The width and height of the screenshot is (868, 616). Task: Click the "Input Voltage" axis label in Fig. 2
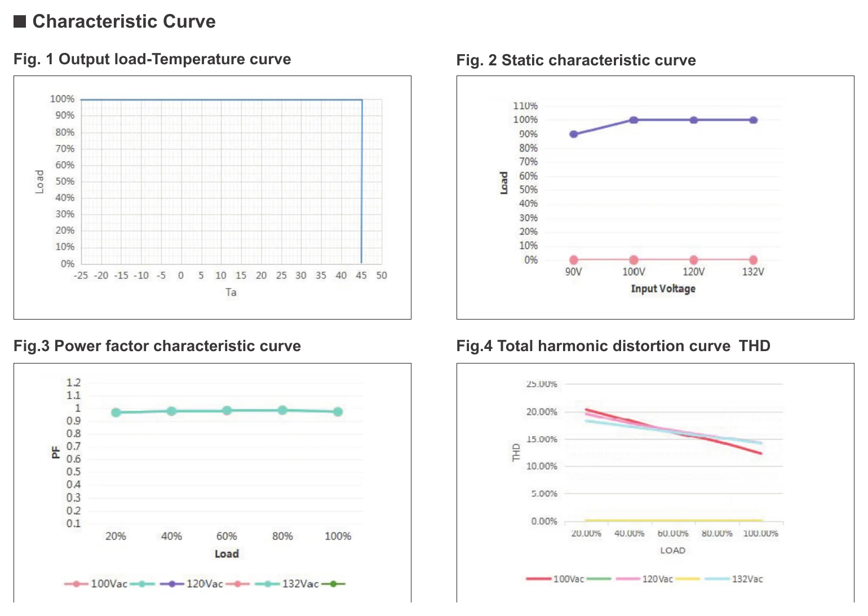pyautogui.click(x=663, y=289)
